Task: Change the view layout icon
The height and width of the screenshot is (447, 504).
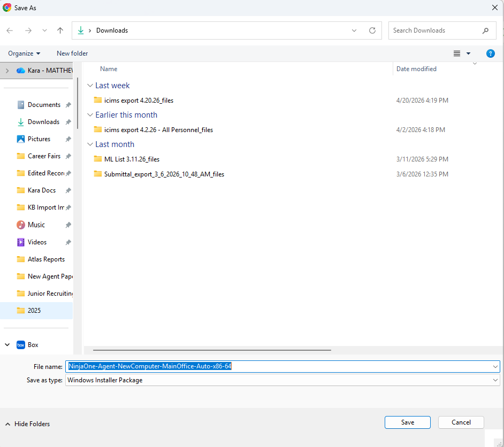Action: (x=457, y=53)
